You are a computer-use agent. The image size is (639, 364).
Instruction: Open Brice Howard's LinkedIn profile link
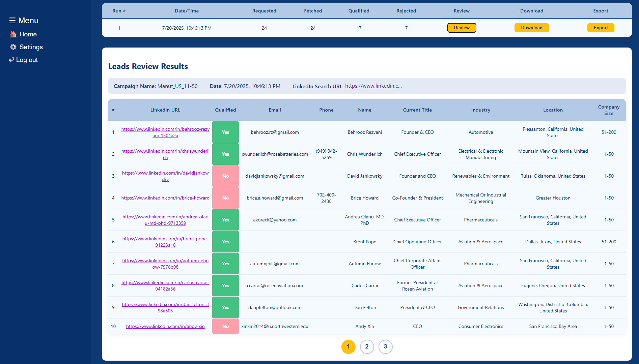[x=165, y=198]
